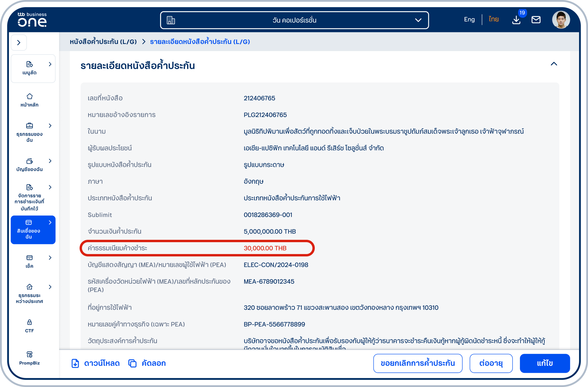Click the ผู้รับผลประโยชน์ label
Viewport: 588px width, 387px height.
110,148
